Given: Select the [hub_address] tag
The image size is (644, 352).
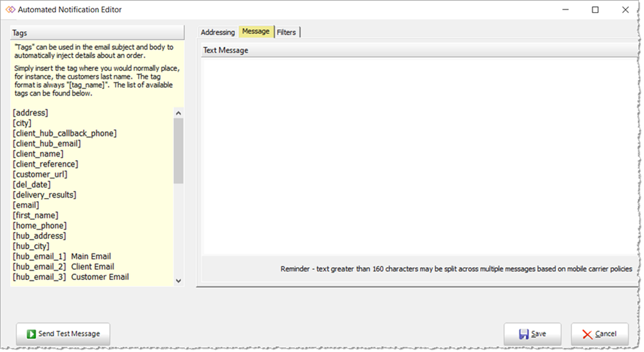Looking at the screenshot, I should [39, 236].
